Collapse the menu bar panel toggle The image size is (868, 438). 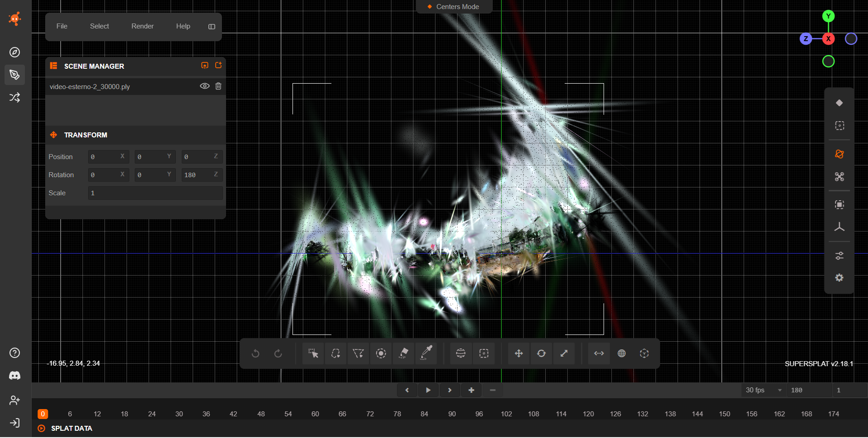click(x=212, y=27)
